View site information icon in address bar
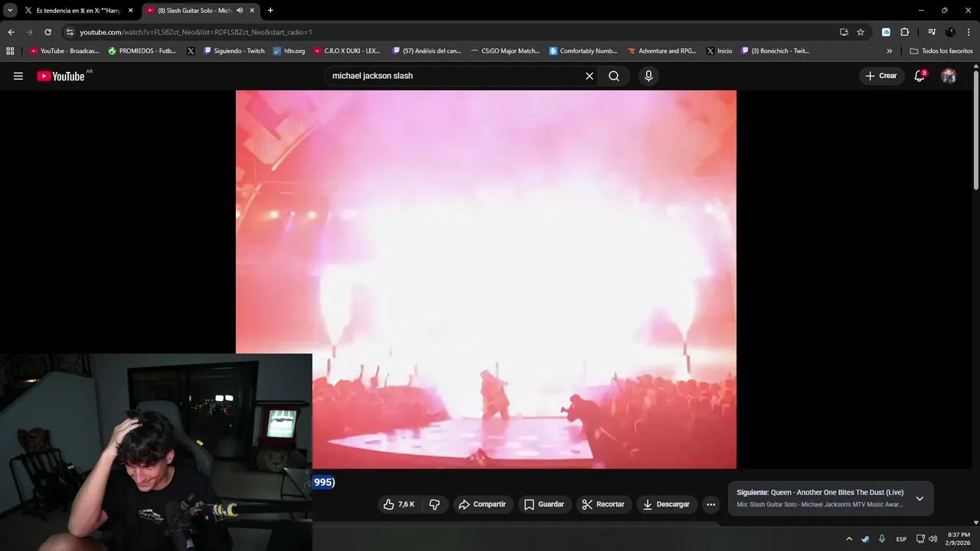This screenshot has width=980, height=551. [x=70, y=32]
